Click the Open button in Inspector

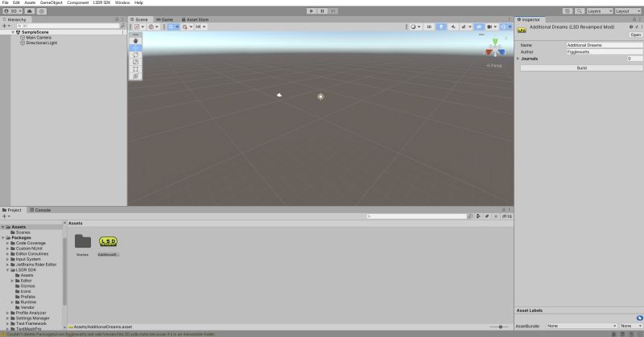(635, 35)
